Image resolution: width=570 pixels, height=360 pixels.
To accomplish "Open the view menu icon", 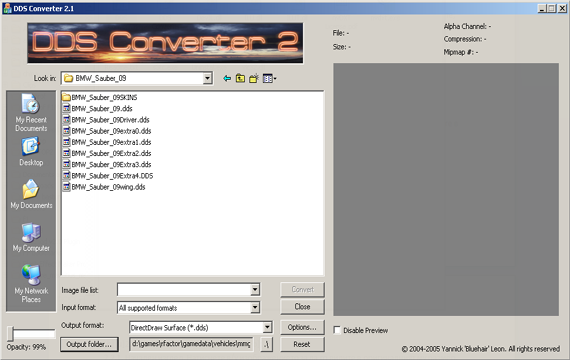I will coord(269,78).
